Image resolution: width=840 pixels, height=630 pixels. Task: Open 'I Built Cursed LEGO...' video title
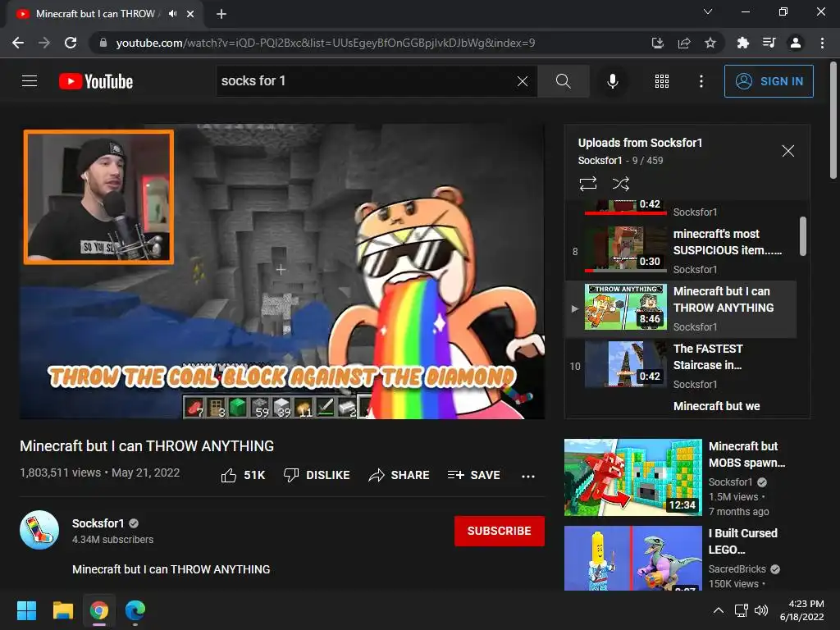(x=742, y=541)
